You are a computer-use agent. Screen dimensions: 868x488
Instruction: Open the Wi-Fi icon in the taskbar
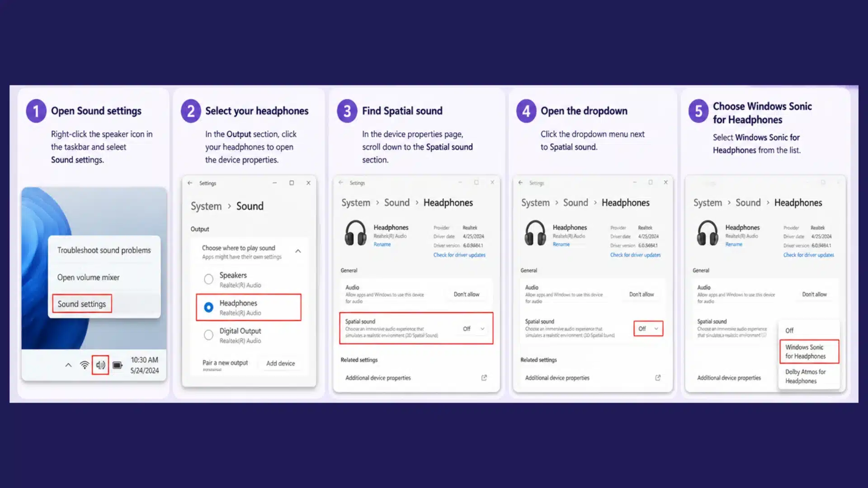point(85,365)
